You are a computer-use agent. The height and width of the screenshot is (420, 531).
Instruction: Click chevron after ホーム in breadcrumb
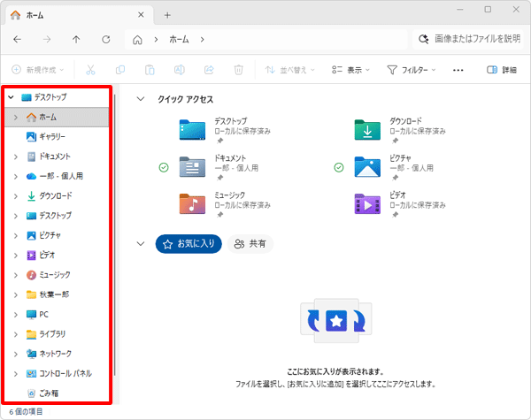pos(202,40)
